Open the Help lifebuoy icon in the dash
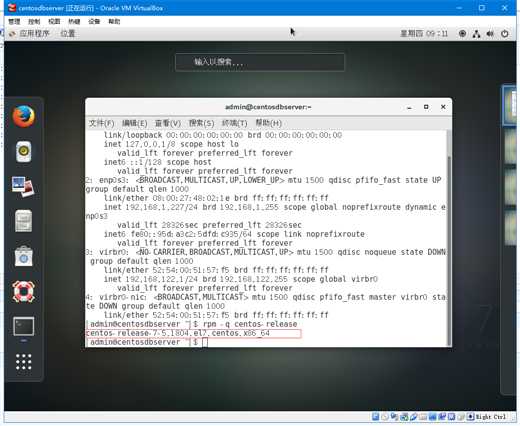Viewport: 520px width, 426px height. [24, 291]
